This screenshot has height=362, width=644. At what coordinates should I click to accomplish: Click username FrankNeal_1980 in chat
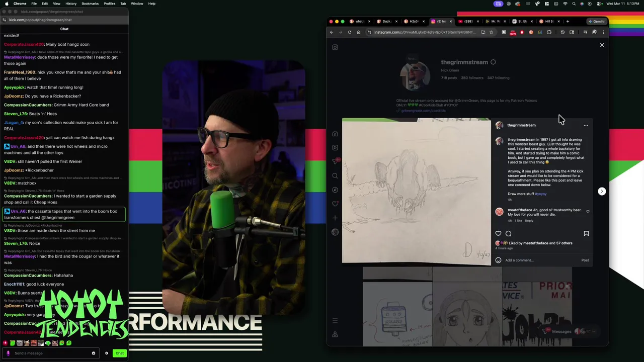[x=20, y=72]
